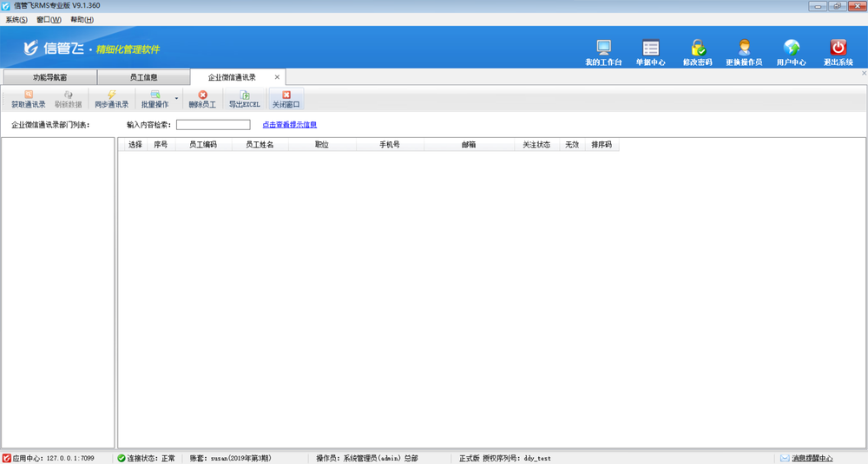The width and height of the screenshot is (868, 464).
Task: Open 我的工作台 workspace icon
Action: pyautogui.click(x=603, y=49)
